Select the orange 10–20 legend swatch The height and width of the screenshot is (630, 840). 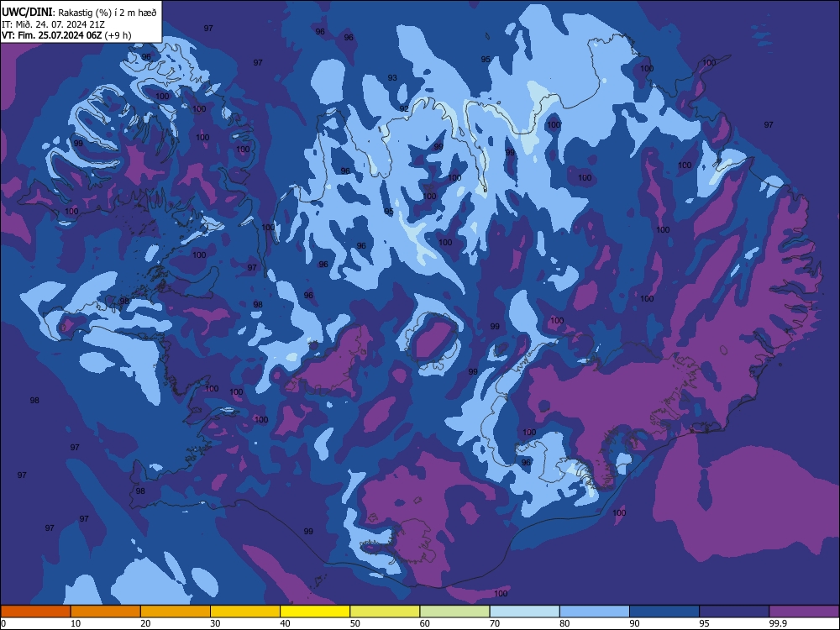click(106, 612)
